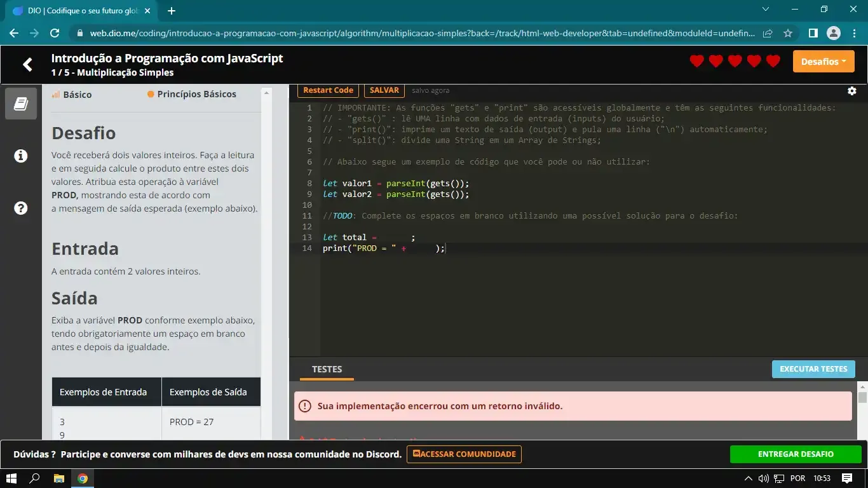Click code line 14 print statement
The height and width of the screenshot is (488, 868).
coord(384,248)
